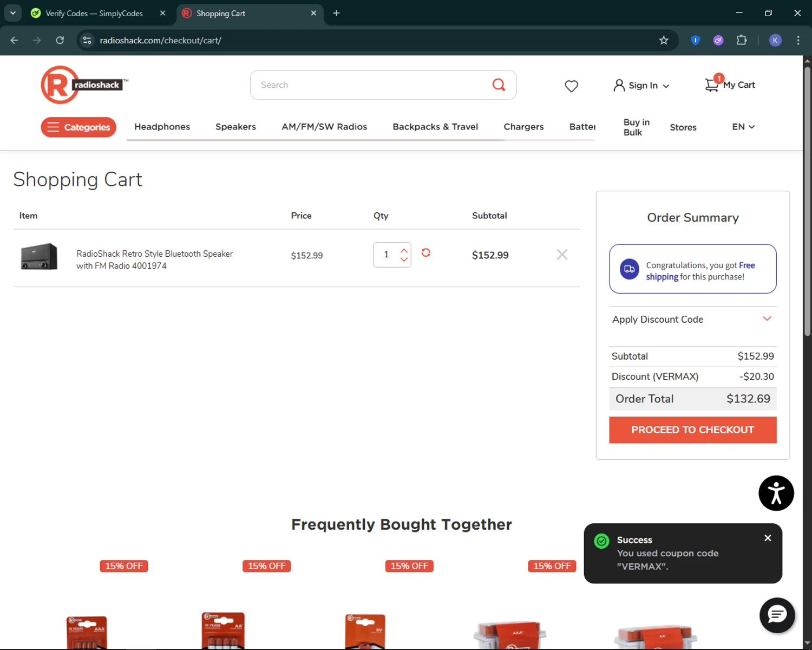The height and width of the screenshot is (650, 812).
Task: Click the 9V battery product thumbnail
Action: point(365,632)
